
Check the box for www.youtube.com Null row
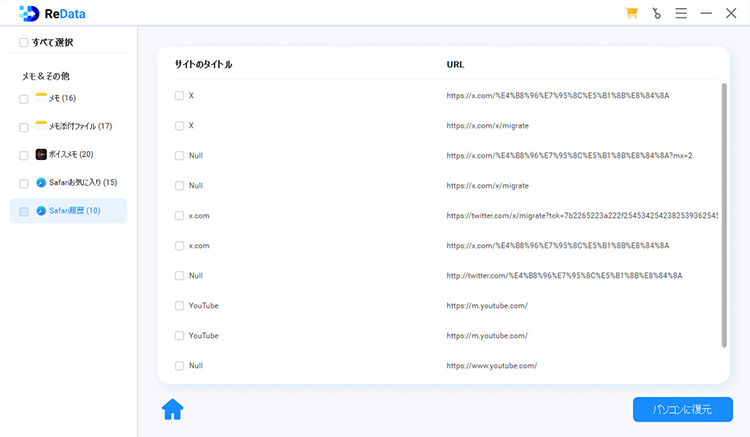pyautogui.click(x=179, y=366)
